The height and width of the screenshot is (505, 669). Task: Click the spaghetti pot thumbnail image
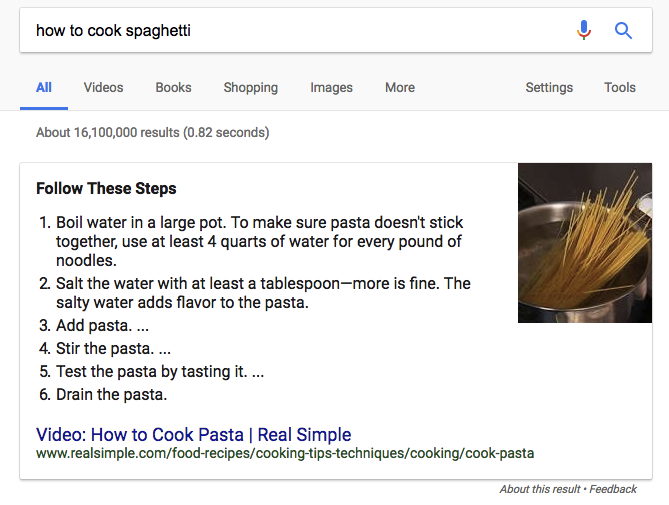point(585,243)
